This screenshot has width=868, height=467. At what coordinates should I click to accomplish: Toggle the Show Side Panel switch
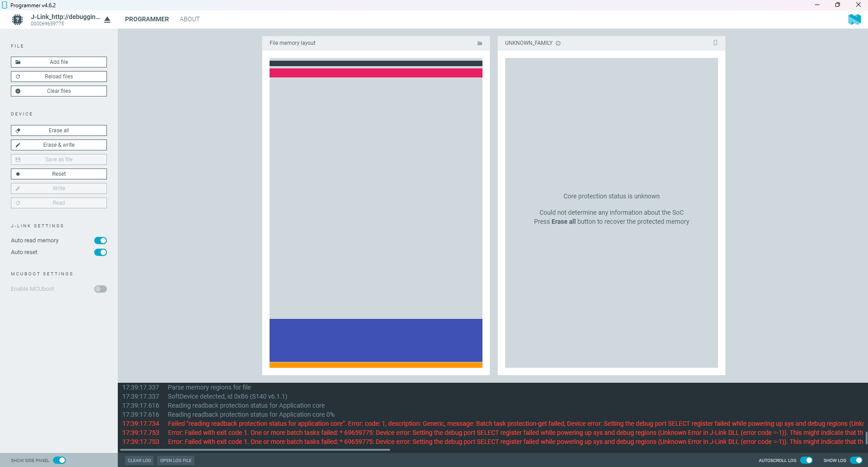tap(59, 460)
